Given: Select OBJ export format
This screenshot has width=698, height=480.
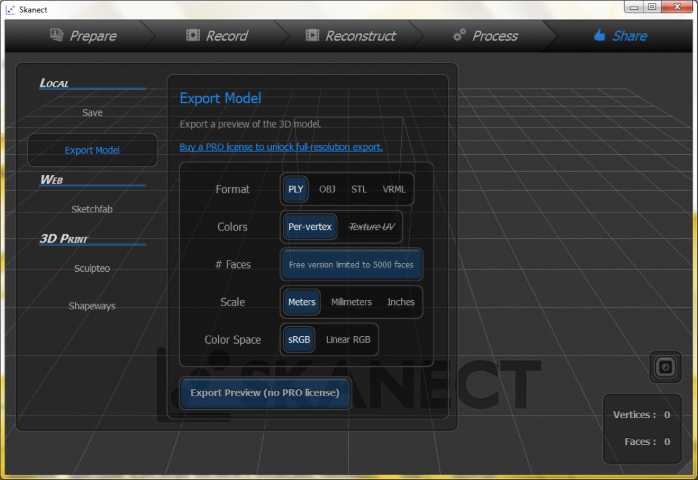Looking at the screenshot, I should point(327,189).
